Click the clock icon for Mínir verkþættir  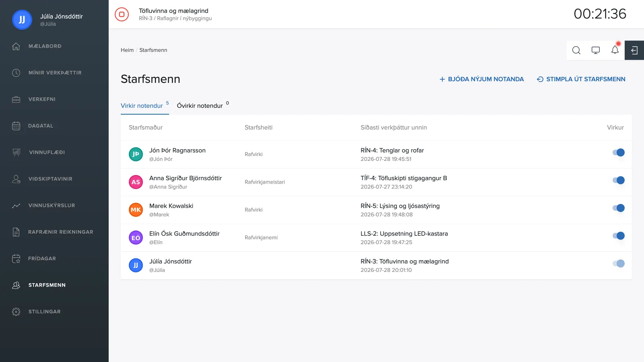(16, 73)
